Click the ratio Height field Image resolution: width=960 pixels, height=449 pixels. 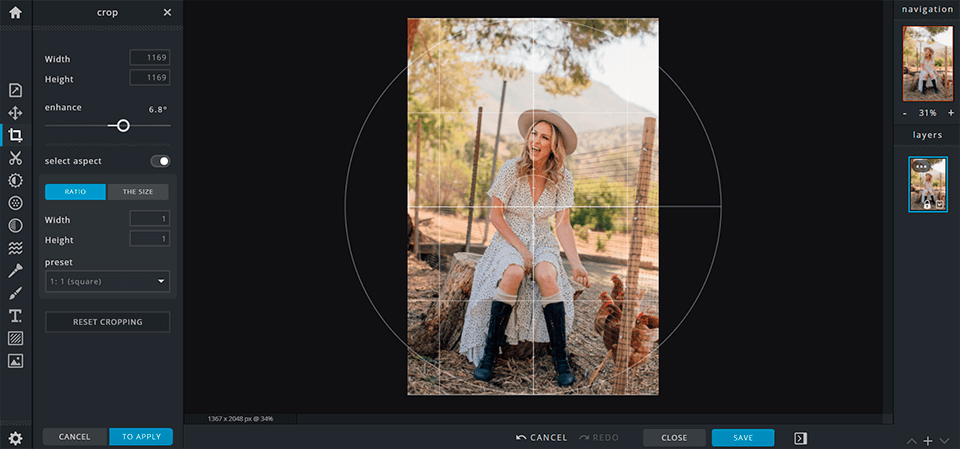coord(149,239)
